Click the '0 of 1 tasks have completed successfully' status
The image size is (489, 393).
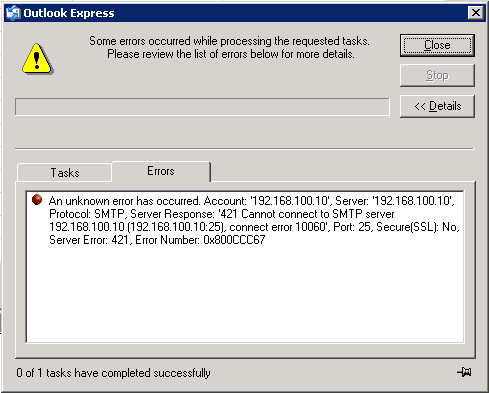113,373
